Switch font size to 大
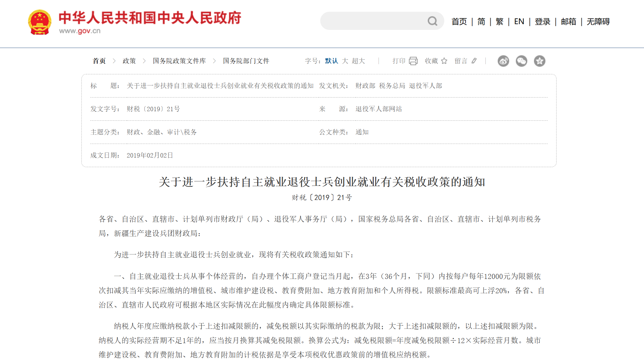The image size is (644, 359). coord(345,61)
